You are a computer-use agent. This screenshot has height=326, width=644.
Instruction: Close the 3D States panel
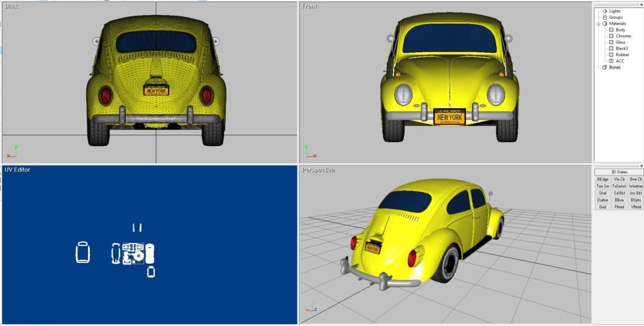tap(619, 172)
